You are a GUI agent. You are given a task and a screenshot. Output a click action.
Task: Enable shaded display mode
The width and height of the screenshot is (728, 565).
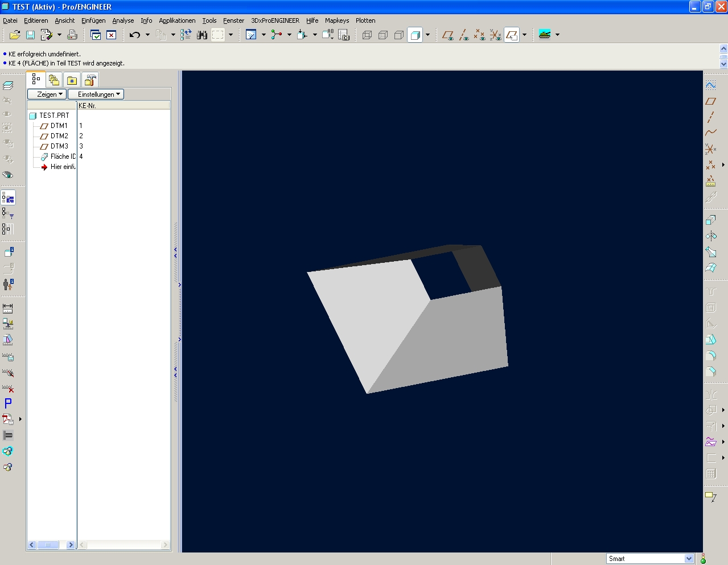[x=415, y=35]
